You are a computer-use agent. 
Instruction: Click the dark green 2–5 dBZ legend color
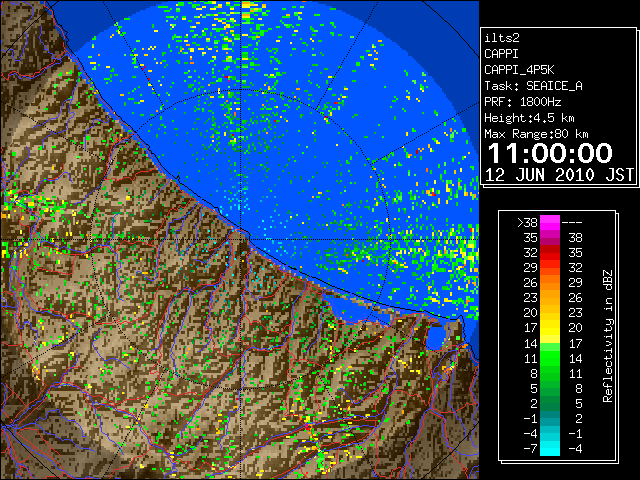[550, 403]
